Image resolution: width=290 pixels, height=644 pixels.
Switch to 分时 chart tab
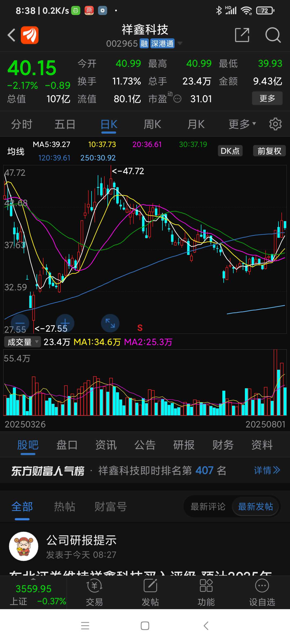tap(22, 125)
